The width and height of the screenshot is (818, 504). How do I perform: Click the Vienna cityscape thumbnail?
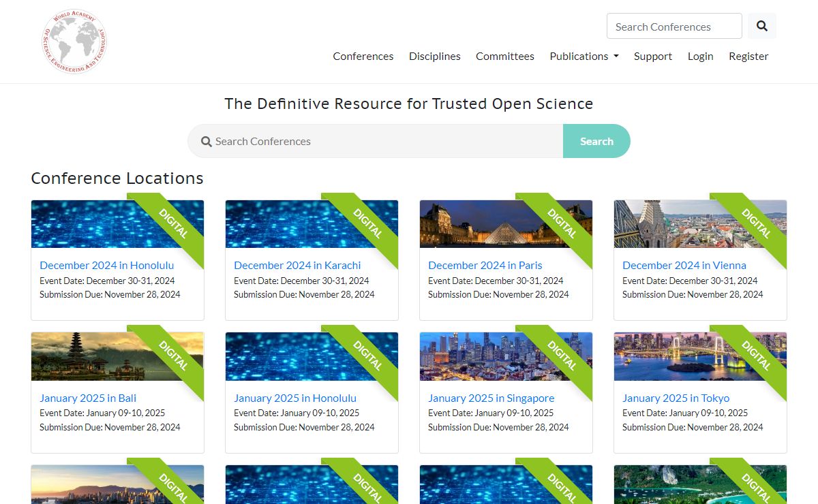[x=700, y=224]
